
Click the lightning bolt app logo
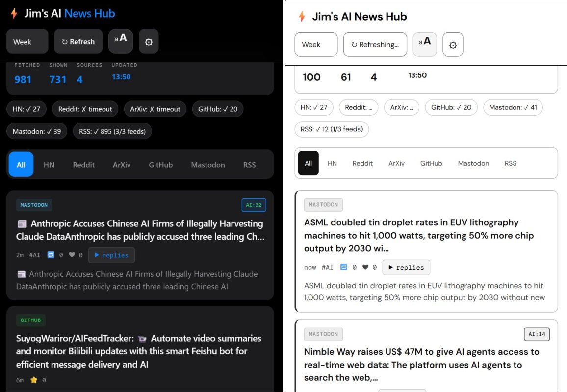tap(13, 13)
